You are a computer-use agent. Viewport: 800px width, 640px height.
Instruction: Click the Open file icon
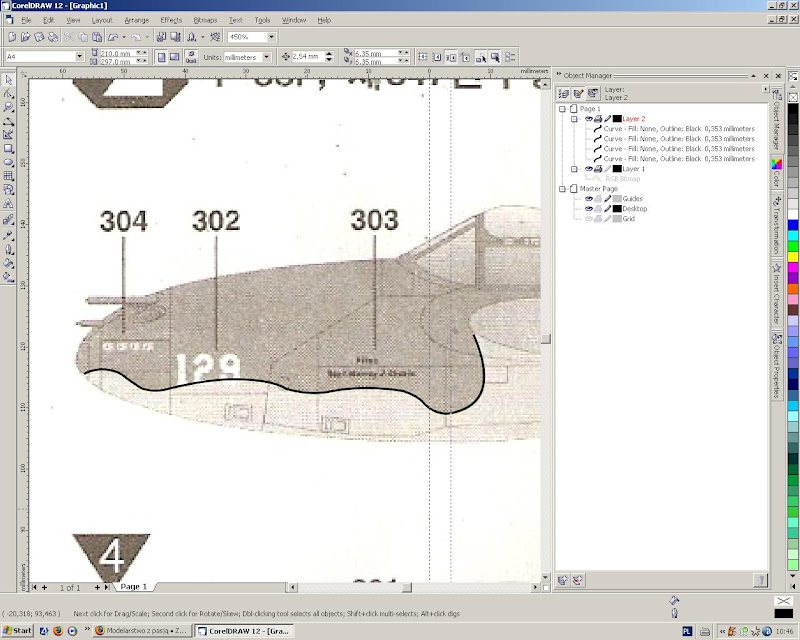(26, 37)
